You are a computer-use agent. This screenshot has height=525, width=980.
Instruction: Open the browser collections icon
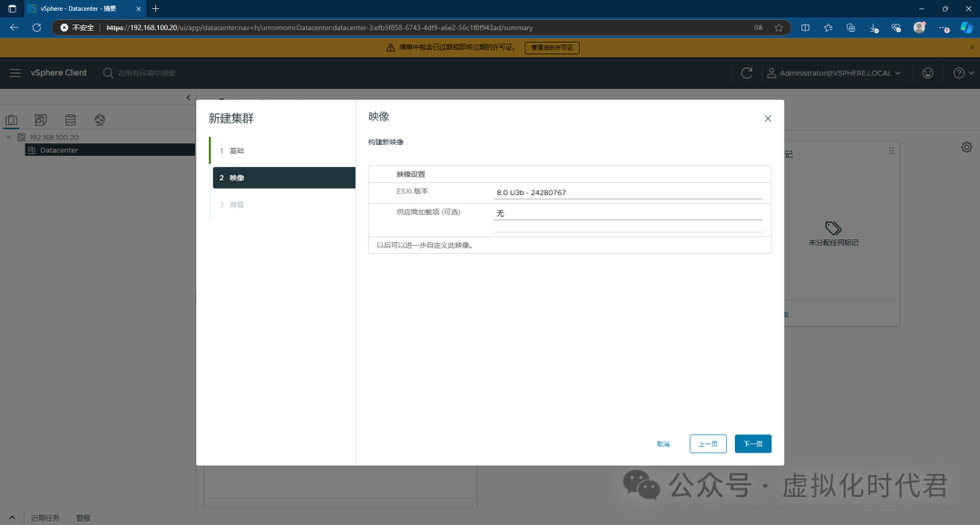(850, 27)
